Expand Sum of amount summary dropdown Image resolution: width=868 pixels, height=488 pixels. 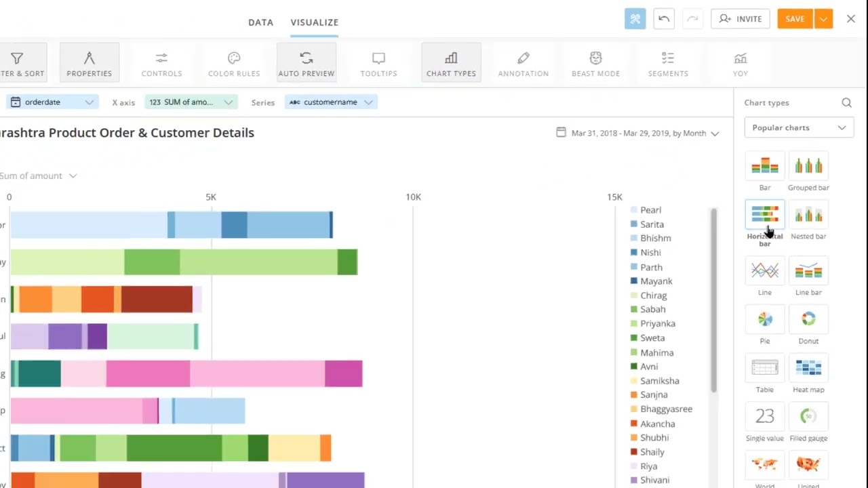pos(37,176)
